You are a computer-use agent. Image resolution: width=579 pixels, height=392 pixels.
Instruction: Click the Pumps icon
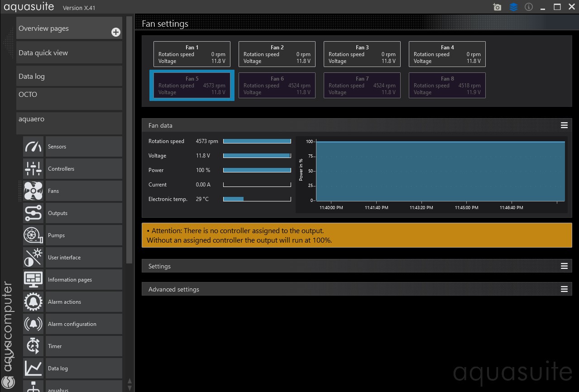point(33,235)
